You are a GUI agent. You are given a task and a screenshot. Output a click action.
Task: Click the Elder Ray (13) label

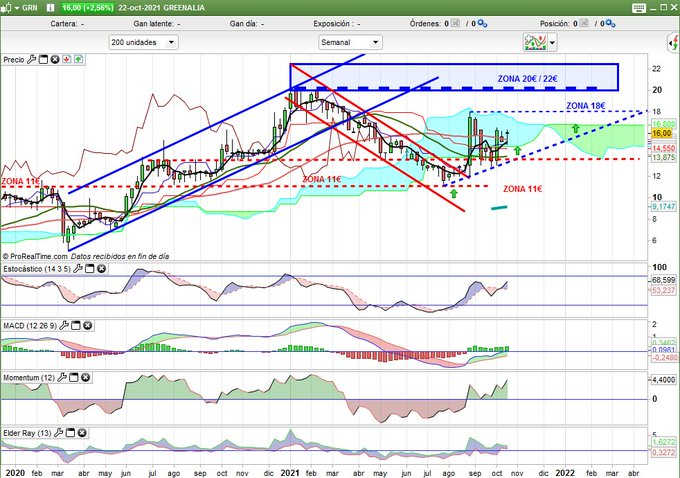click(27, 433)
